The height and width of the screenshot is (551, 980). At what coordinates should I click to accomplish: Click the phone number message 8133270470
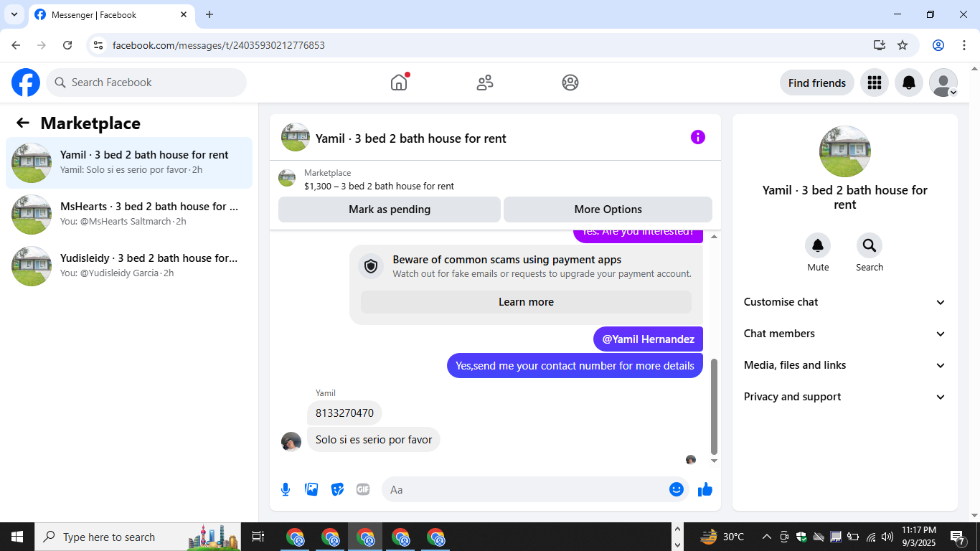click(344, 413)
